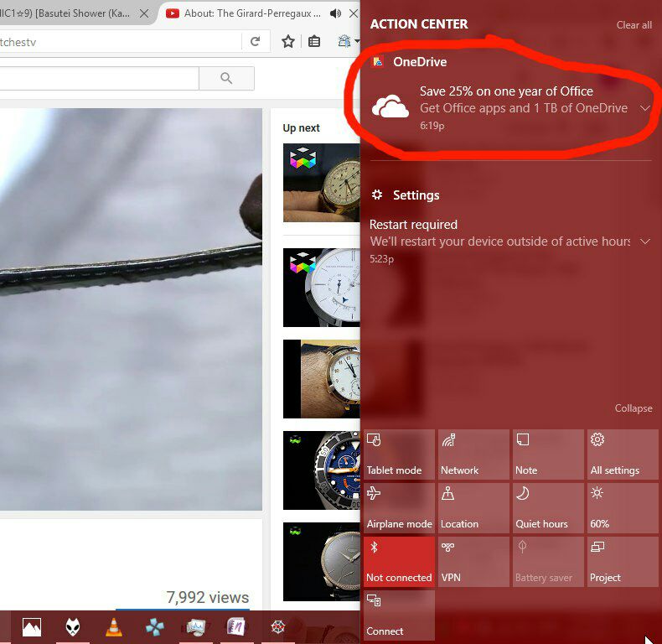This screenshot has width=662, height=644.
Task: Open the Photos app in taskbar
Action: 32,627
